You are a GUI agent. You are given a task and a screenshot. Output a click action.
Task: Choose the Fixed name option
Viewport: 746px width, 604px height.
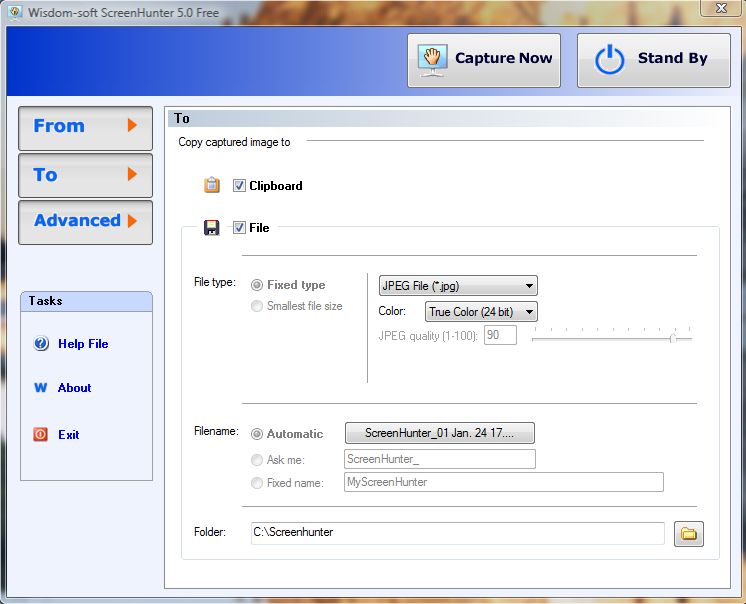256,483
